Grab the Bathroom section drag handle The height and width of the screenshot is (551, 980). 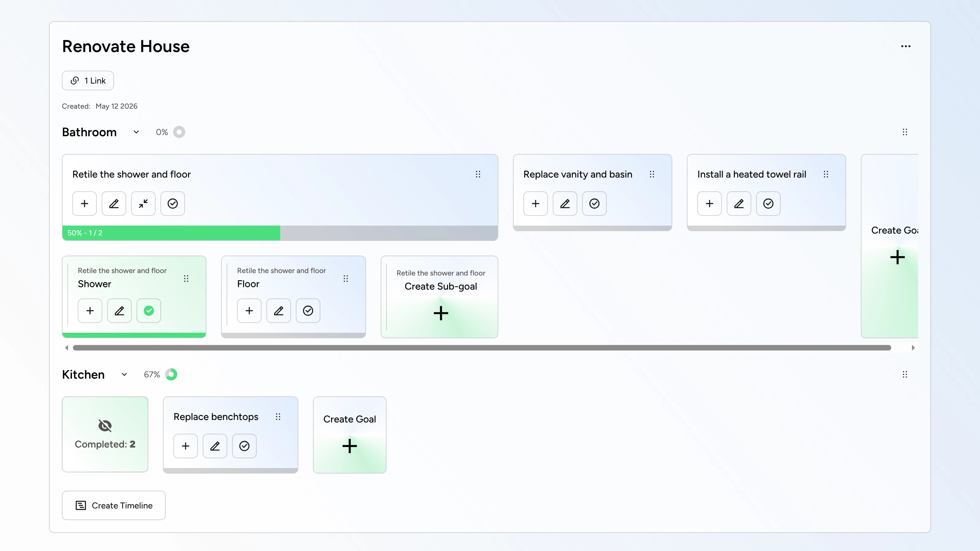pos(905,132)
